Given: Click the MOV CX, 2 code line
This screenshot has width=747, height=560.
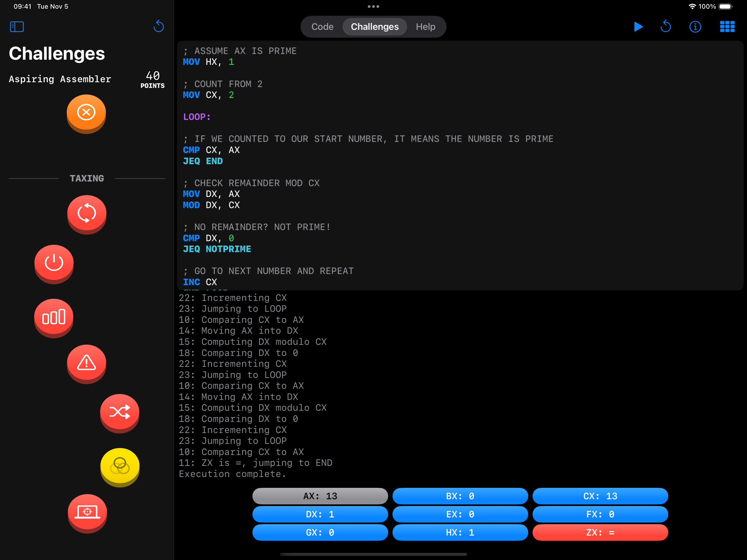Looking at the screenshot, I should coord(208,95).
